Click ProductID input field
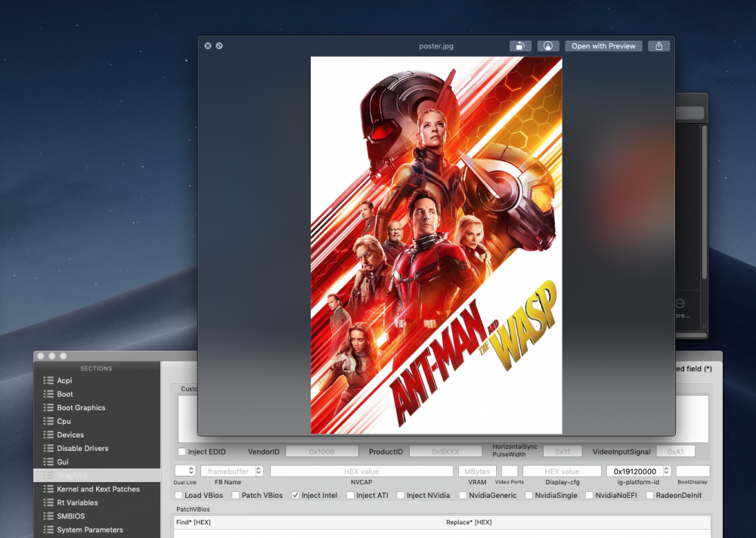The image size is (756, 538). tap(445, 452)
